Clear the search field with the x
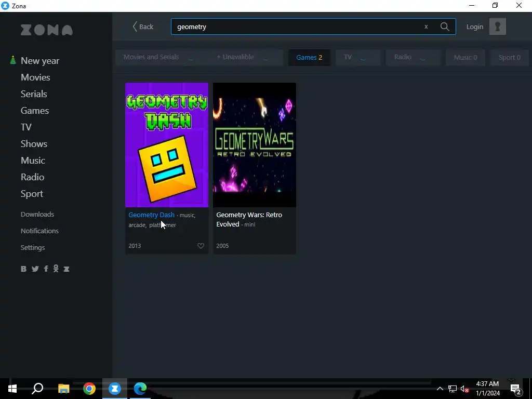 click(426, 26)
